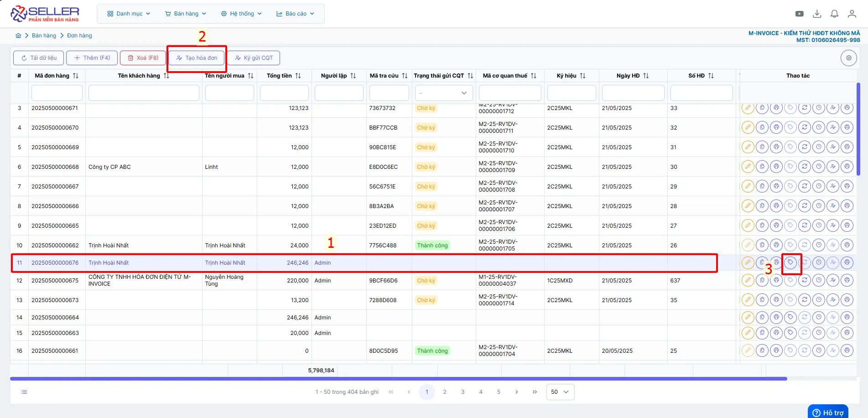Click the sign icon for order 20250500000673
The image size is (868, 418).
pos(833,300)
